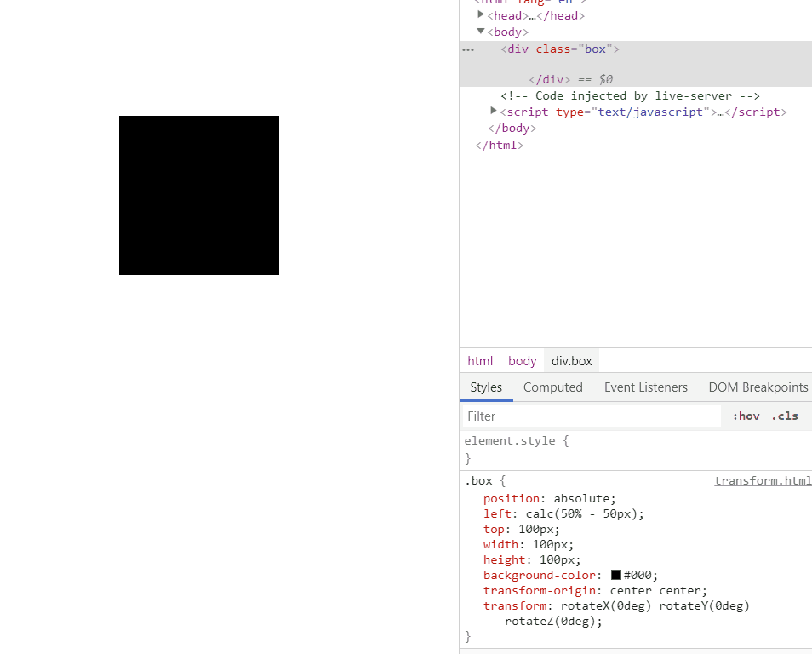This screenshot has width=812, height=654.
Task: Open the #000 background color swatch
Action: [x=615, y=575]
